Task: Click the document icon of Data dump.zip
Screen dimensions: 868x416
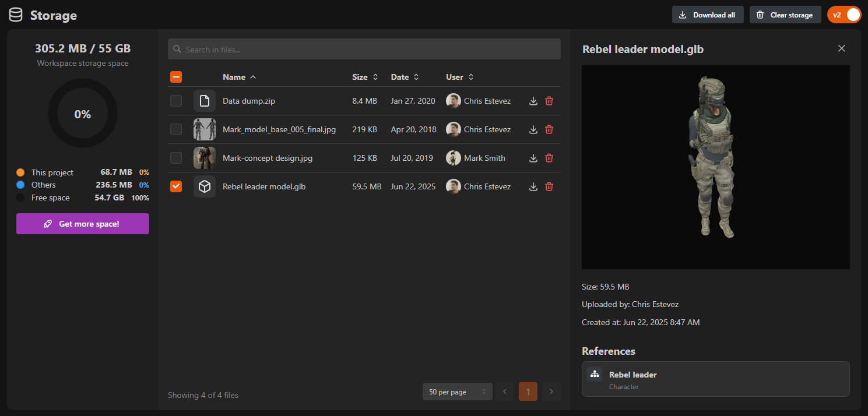Action: click(x=204, y=101)
